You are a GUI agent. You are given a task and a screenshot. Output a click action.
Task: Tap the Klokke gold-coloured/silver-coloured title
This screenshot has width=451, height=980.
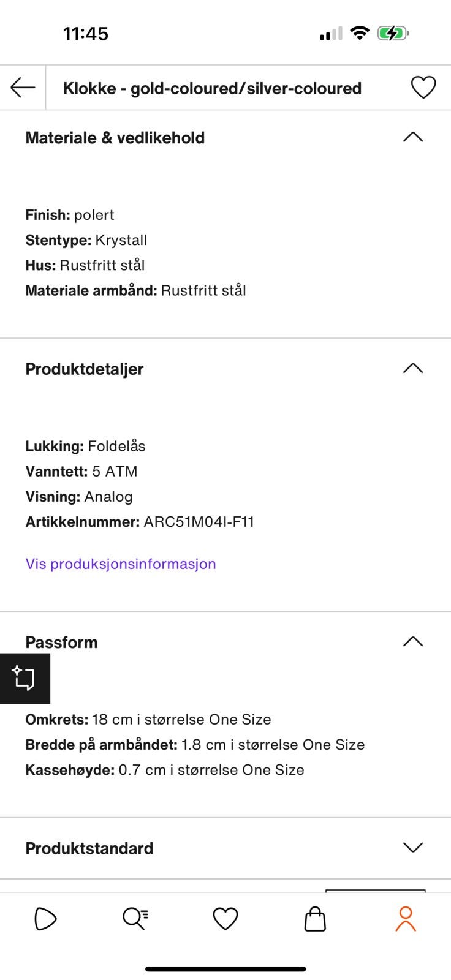[x=212, y=88]
